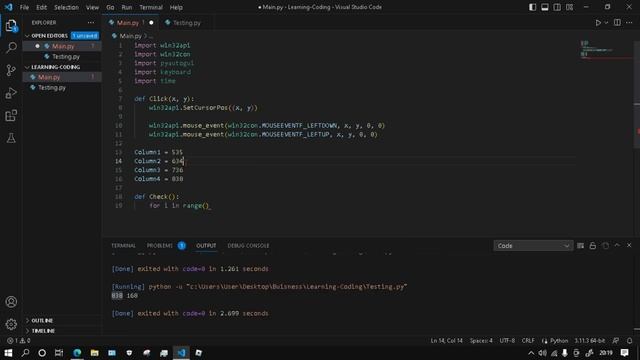640x360 pixels.
Task: Click Ln 14, Col 14 status item
Action: click(x=447, y=341)
